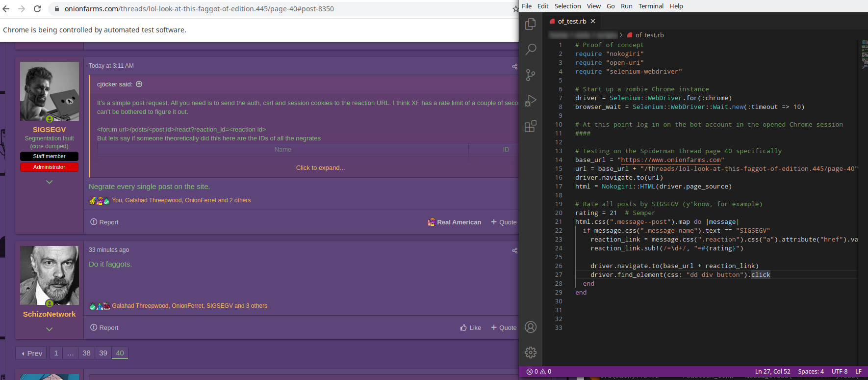The width and height of the screenshot is (868, 380).
Task: Open the Selection menu
Action: pos(567,6)
